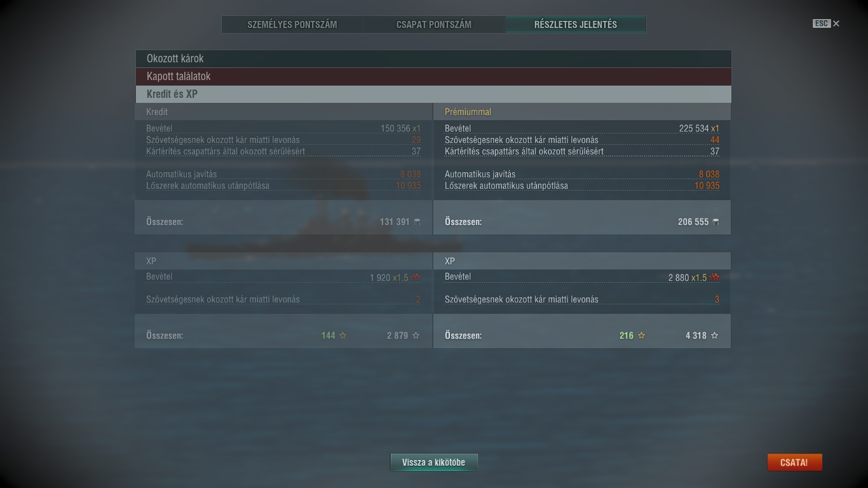Click the credits icon next to 131 391
Viewport: 868px width, 488px height.
[x=417, y=222]
